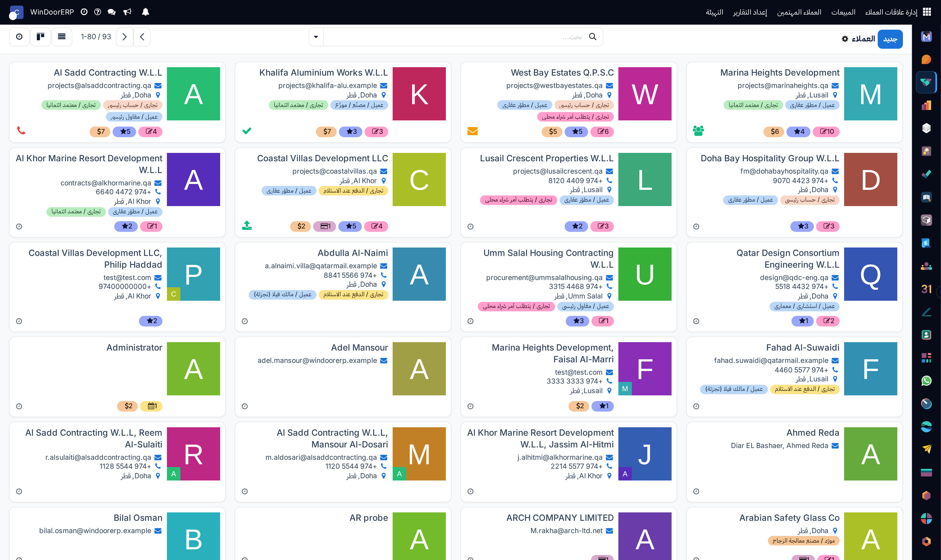941x560 pixels.
Task: Click the phone activity icon on Al Sadd Contracting card
Action: tap(21, 130)
